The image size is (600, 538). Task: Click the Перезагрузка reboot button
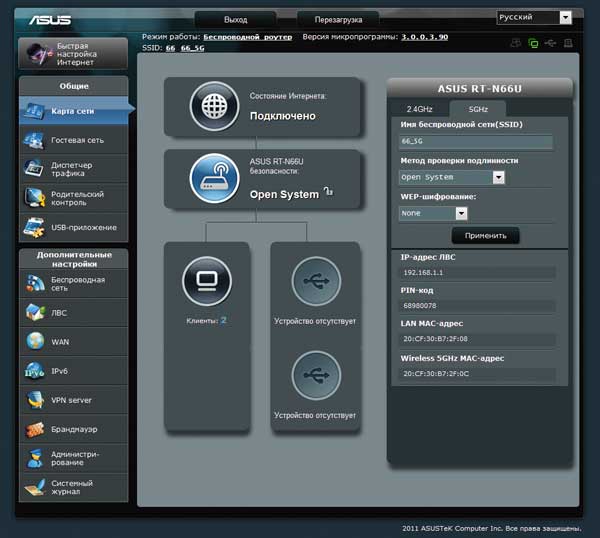[x=338, y=20]
